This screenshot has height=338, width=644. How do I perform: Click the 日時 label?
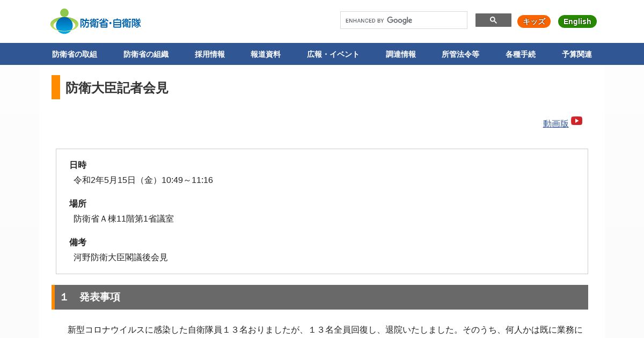[78, 165]
